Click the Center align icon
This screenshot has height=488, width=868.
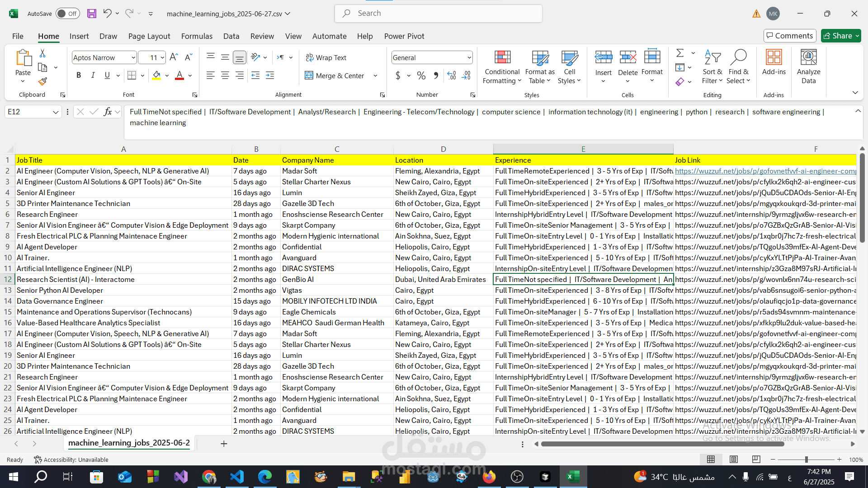pos(225,75)
